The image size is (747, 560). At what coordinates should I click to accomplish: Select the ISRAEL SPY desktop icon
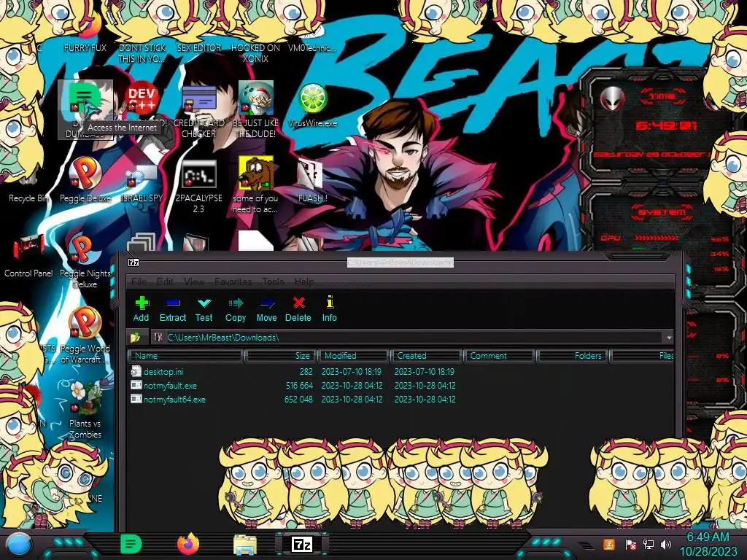click(142, 183)
